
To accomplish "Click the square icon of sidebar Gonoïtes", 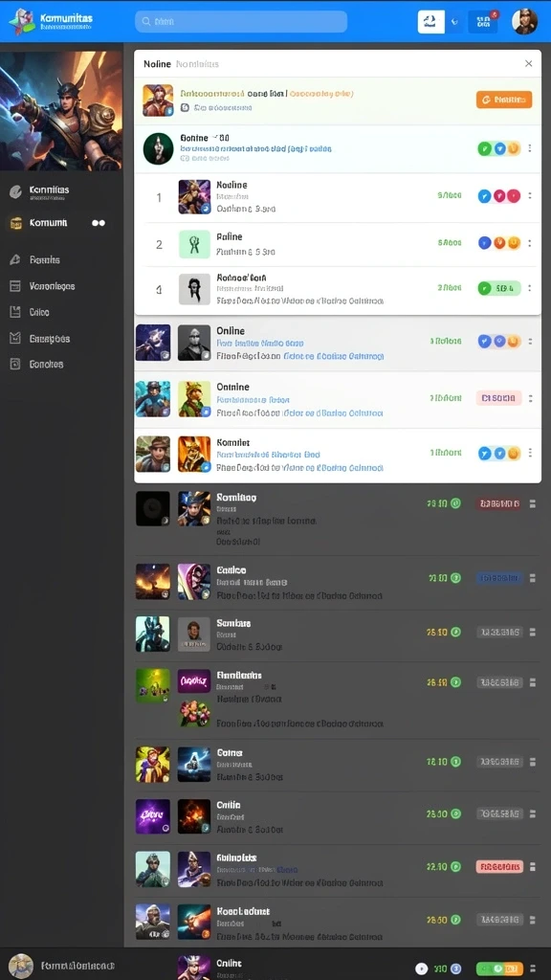I will (x=15, y=365).
